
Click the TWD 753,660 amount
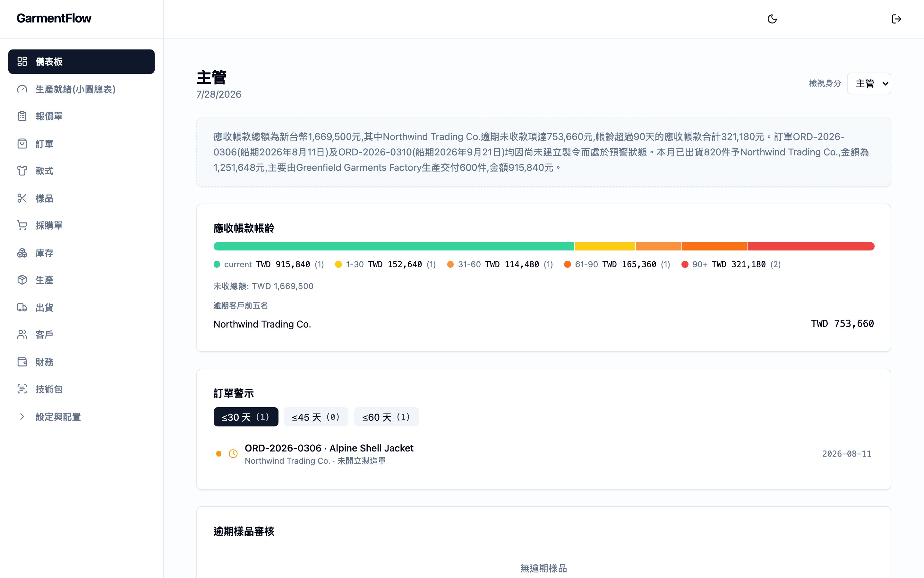(x=842, y=324)
